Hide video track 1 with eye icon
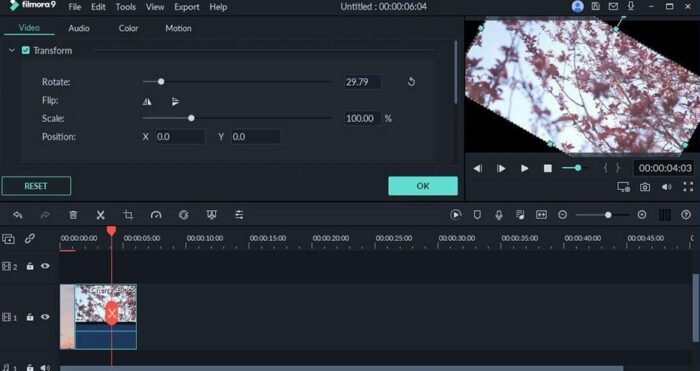 point(45,317)
